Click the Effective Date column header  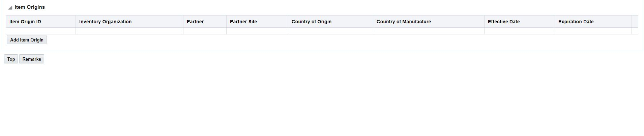[x=504, y=22]
